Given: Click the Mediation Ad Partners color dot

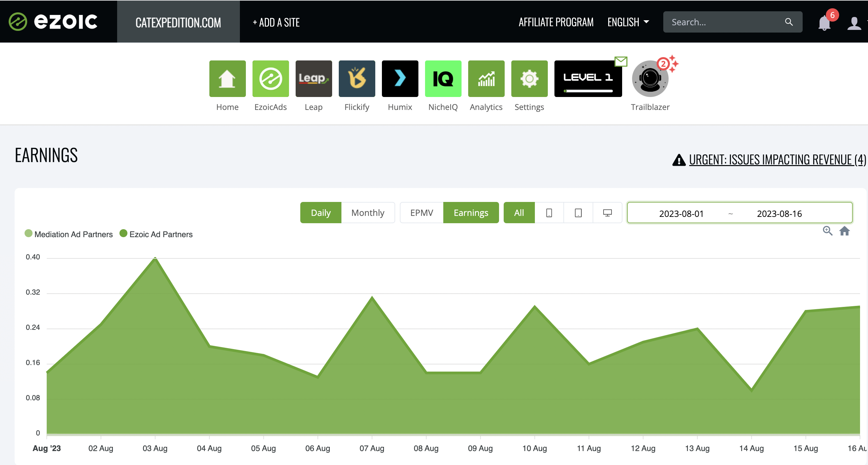Looking at the screenshot, I should [x=28, y=233].
